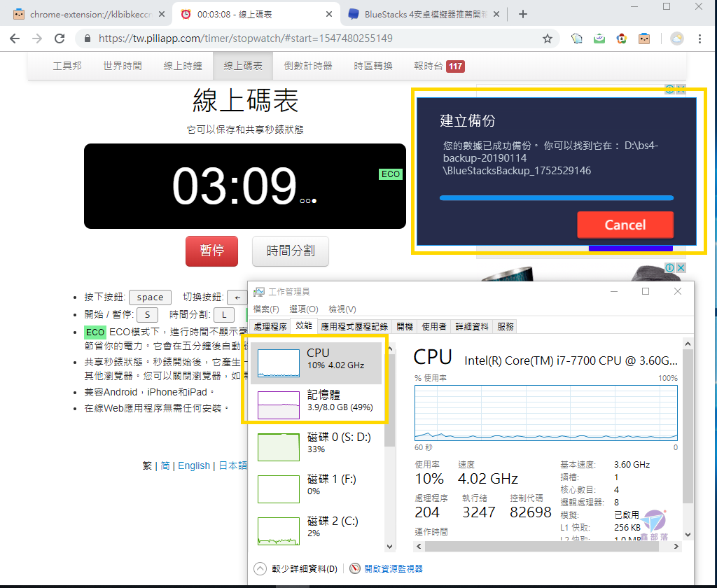Click the backup progress bar

click(557, 198)
